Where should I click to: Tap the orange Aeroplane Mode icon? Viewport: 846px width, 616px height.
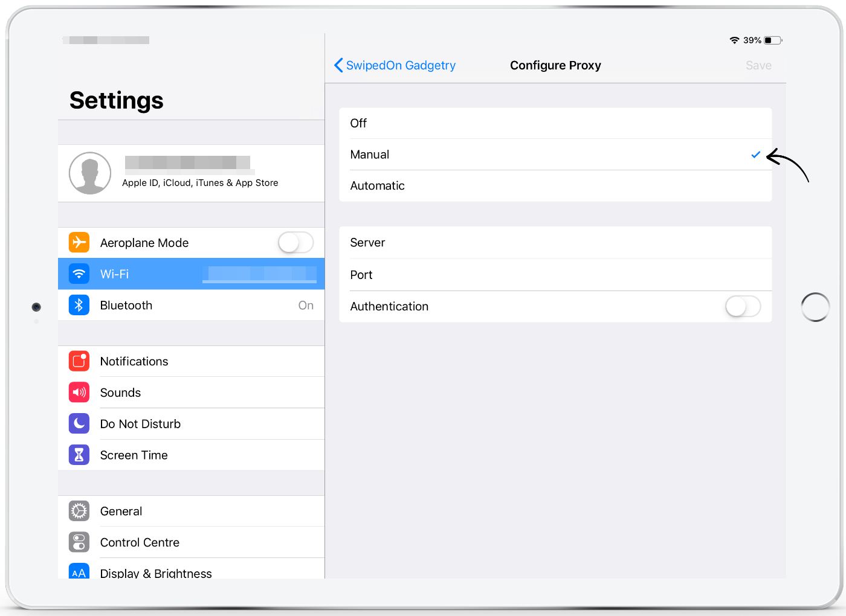(79, 243)
